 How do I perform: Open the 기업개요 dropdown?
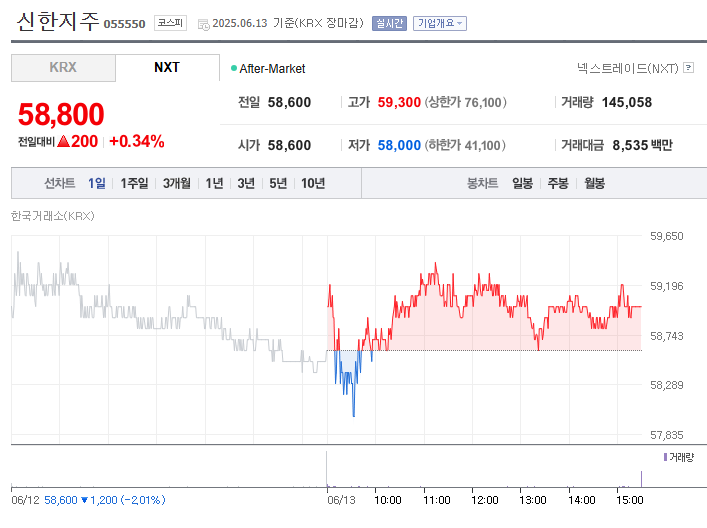pyautogui.click(x=440, y=23)
